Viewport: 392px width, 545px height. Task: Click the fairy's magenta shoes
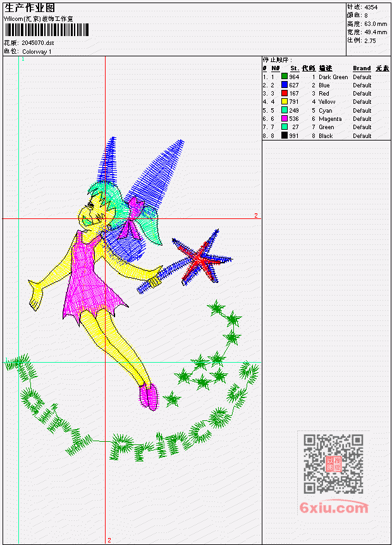[149, 396]
